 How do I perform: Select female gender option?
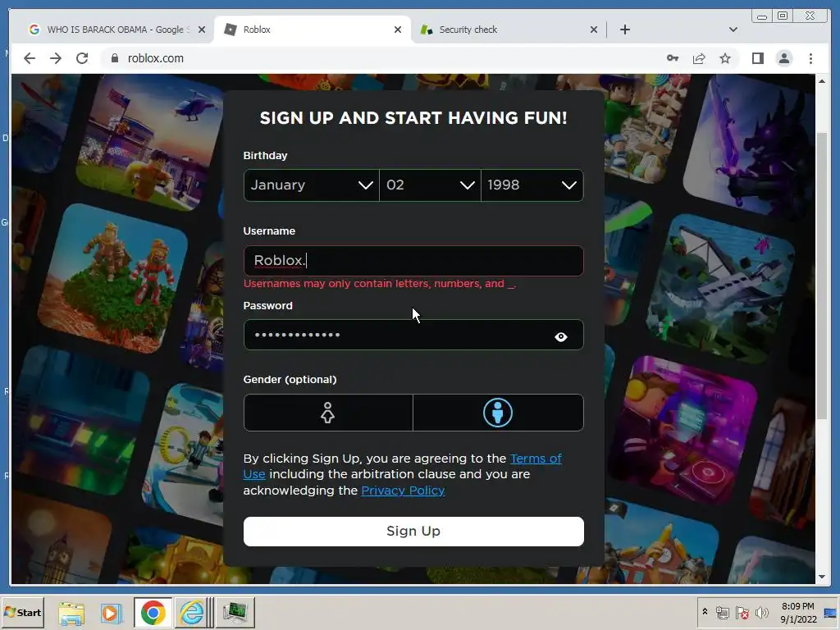[328, 413]
